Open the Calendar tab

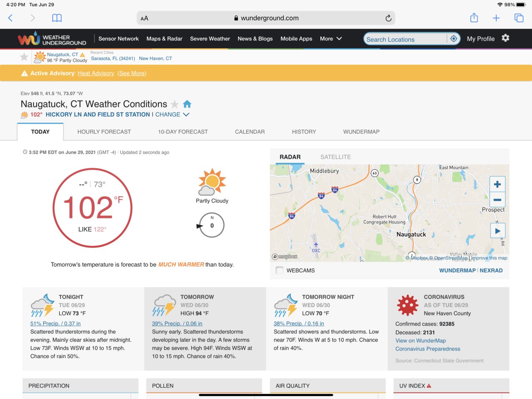point(250,132)
